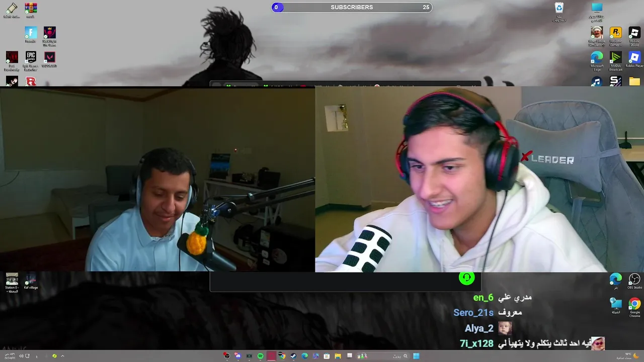
Task: Open the yellow folder on desktop
Action: [x=634, y=81]
